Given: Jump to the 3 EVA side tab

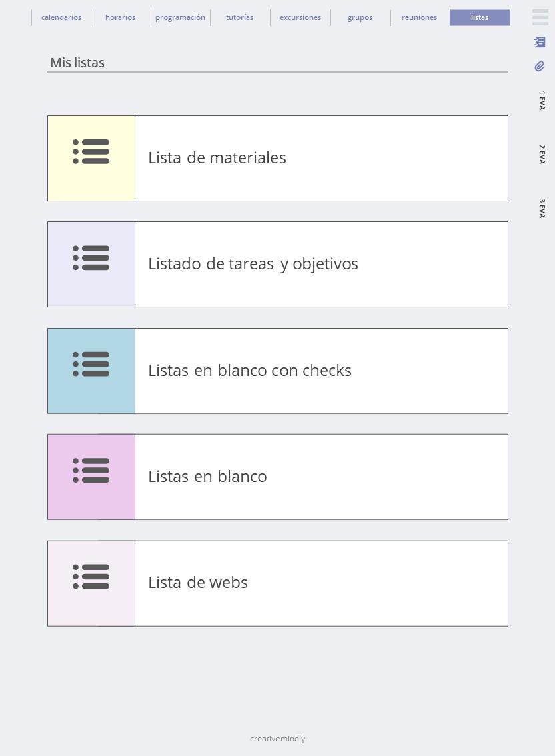Looking at the screenshot, I should pos(542,208).
